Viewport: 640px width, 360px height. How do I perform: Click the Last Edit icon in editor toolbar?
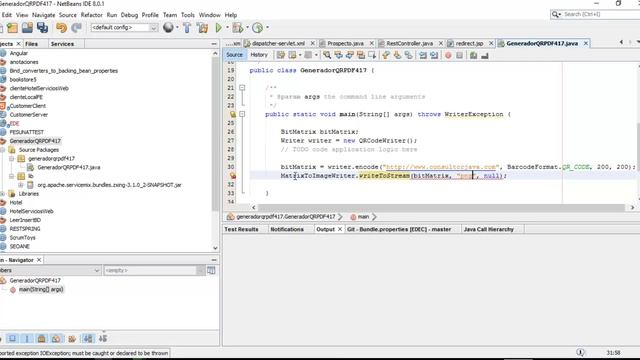tap(281, 55)
